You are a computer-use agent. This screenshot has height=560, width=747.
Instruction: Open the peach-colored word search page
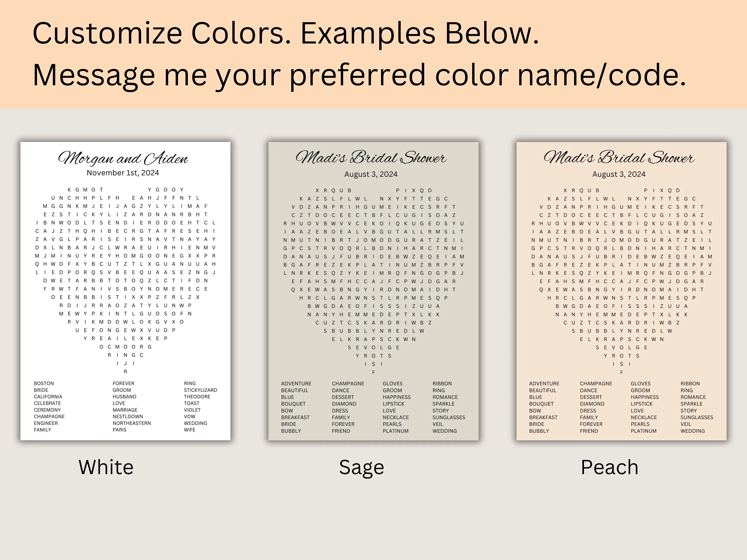[x=621, y=291]
